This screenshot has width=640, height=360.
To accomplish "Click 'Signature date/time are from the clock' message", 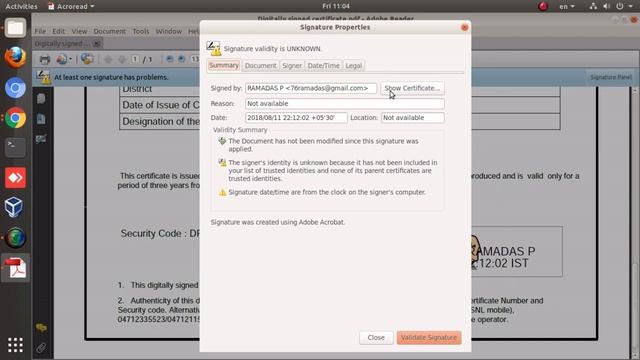I will point(327,192).
